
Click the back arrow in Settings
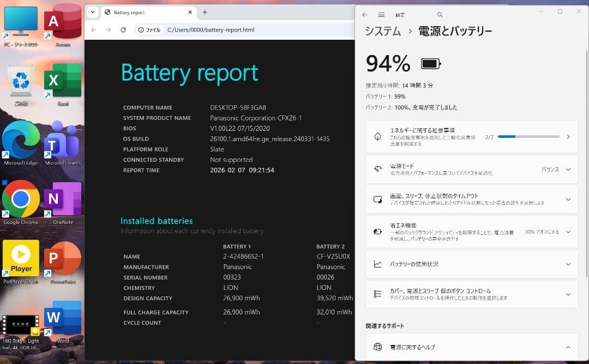click(x=364, y=15)
